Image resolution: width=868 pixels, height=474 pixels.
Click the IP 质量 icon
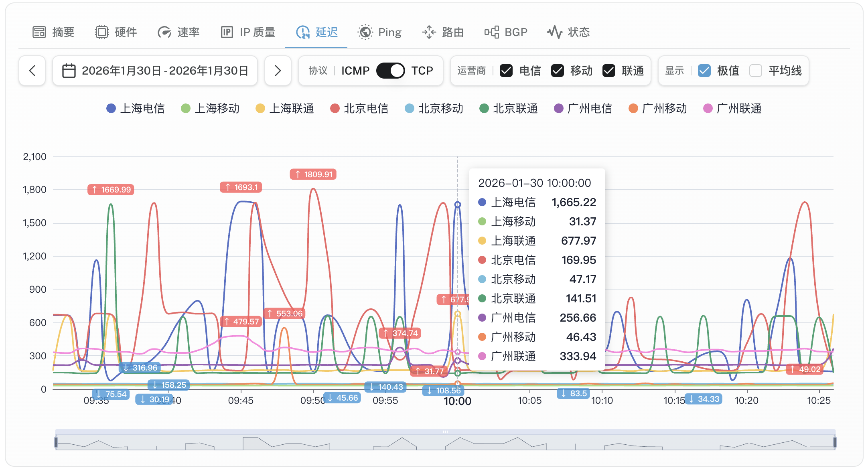point(227,32)
